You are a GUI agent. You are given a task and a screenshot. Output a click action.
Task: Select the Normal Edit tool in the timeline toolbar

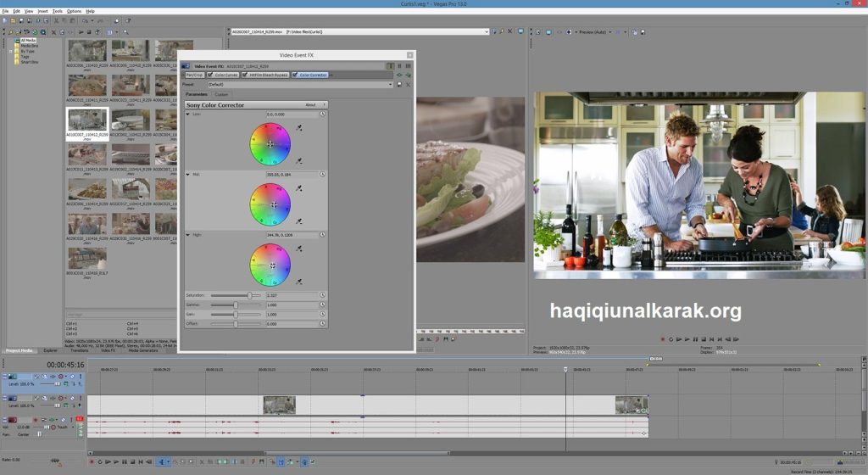(x=162, y=461)
